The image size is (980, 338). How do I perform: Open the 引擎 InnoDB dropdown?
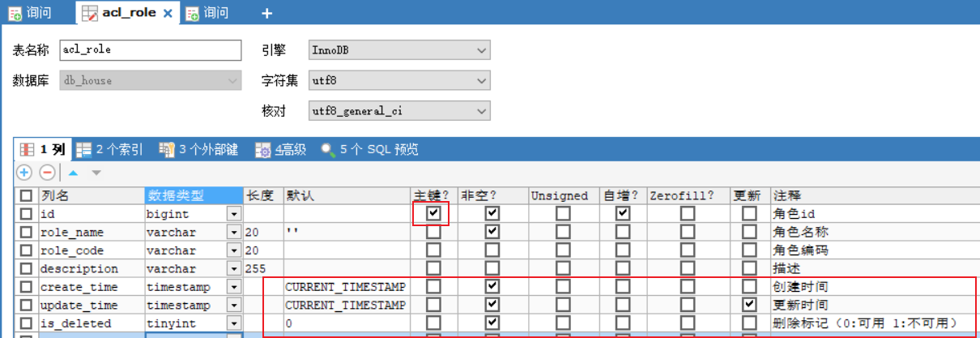coord(398,50)
